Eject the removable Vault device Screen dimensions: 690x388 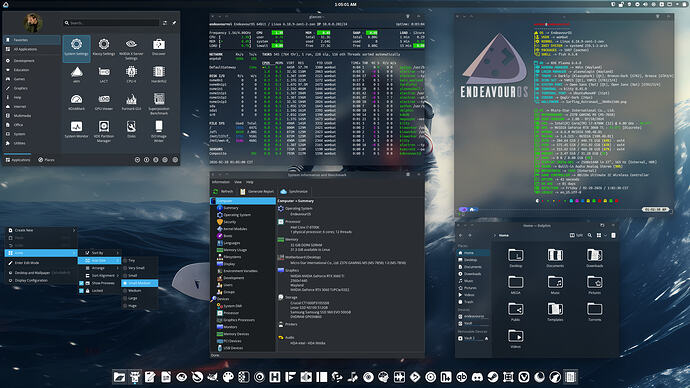click(x=486, y=338)
